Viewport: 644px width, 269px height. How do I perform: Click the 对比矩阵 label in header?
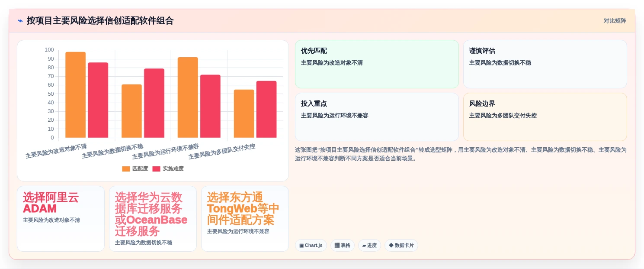[x=615, y=21]
